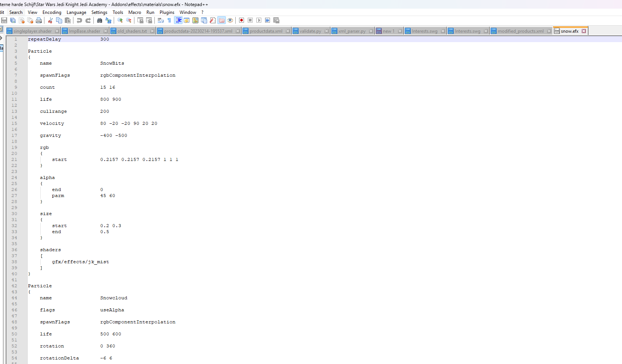The height and width of the screenshot is (364, 622).
Task: Click the Redo arrow icon
Action: point(88,20)
